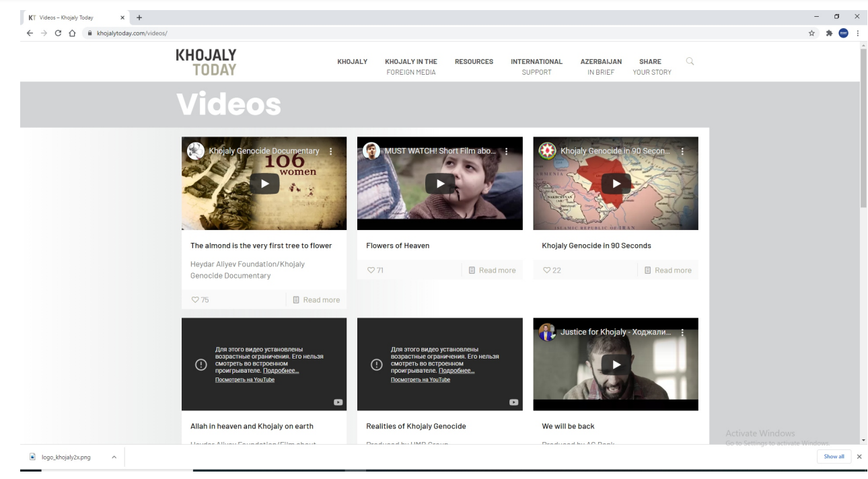Play the Justice for Khojaly video

616,365
